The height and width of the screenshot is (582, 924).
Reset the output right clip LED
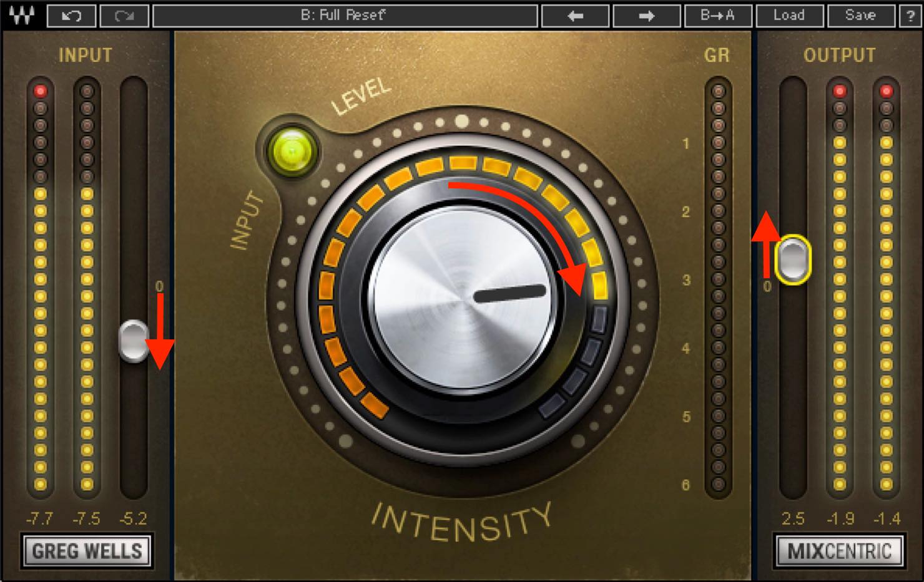coord(886,92)
